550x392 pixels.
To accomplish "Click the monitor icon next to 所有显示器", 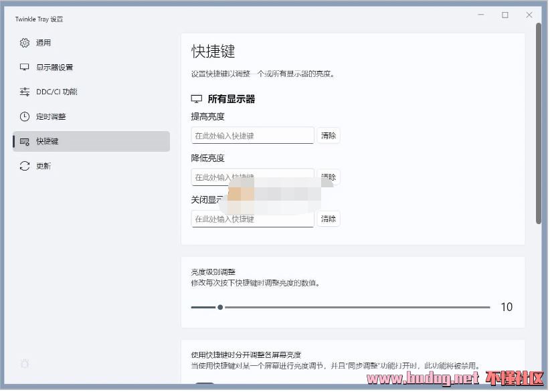I will tap(197, 99).
